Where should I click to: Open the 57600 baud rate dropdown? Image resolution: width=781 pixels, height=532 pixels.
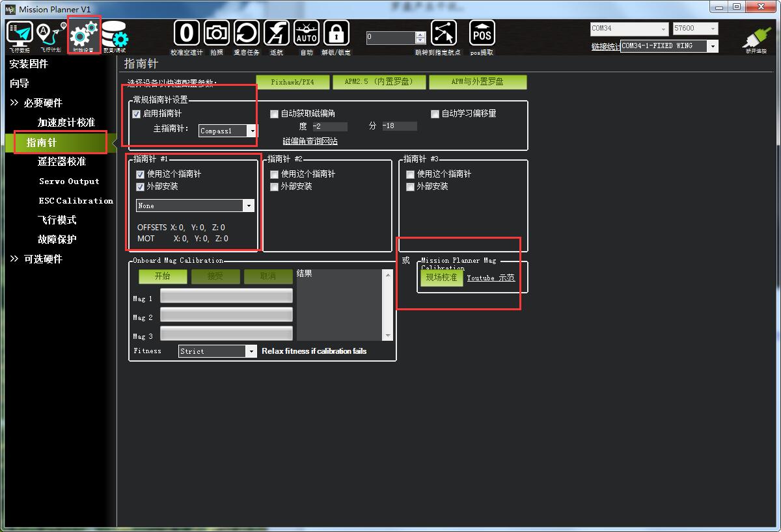713,29
